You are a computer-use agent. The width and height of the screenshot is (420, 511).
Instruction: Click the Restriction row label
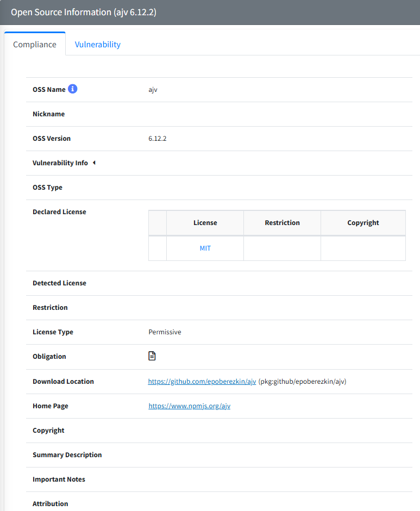[x=50, y=307]
